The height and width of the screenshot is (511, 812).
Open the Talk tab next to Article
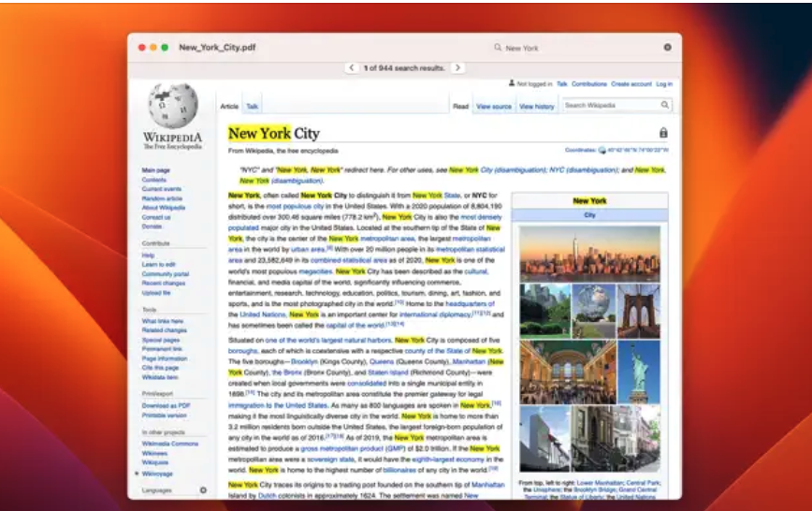point(253,107)
